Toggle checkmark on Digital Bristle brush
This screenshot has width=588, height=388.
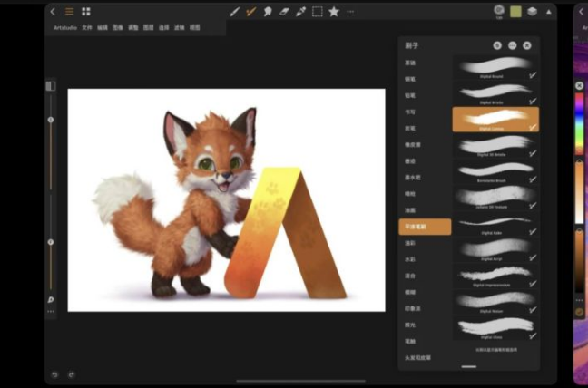click(533, 102)
